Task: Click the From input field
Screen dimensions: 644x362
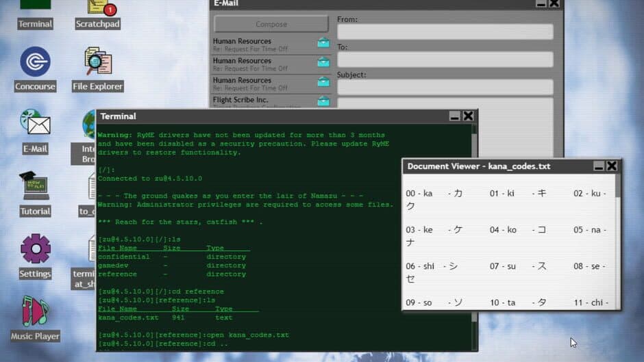Action: click(445, 32)
